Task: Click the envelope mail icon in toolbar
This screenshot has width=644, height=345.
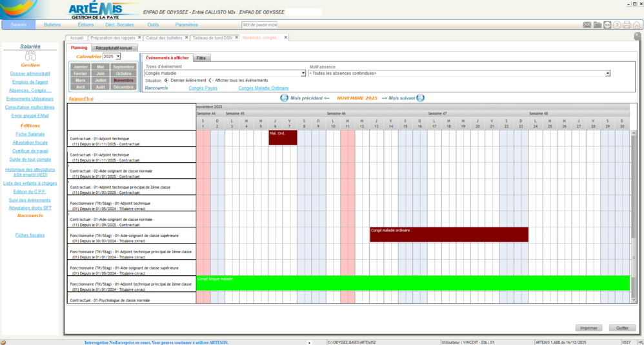Action: (587, 25)
